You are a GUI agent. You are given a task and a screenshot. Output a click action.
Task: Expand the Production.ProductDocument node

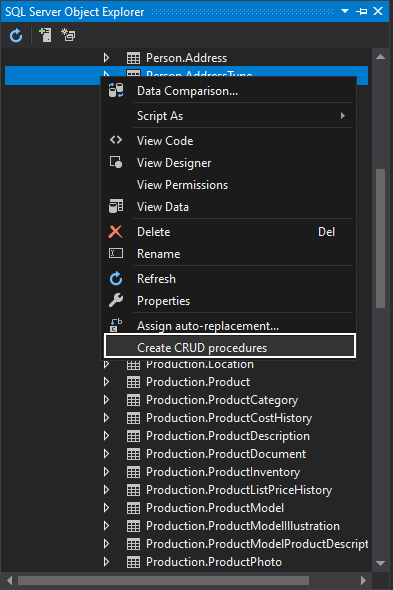click(107, 454)
